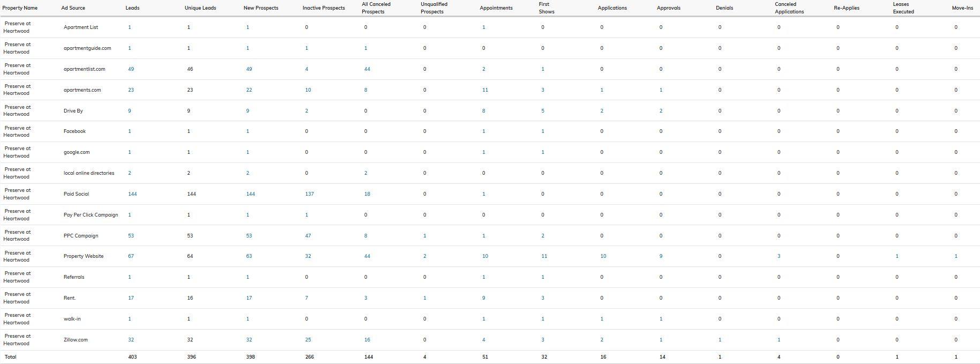
Task: Open Paid Social leads count 144
Action: point(132,194)
